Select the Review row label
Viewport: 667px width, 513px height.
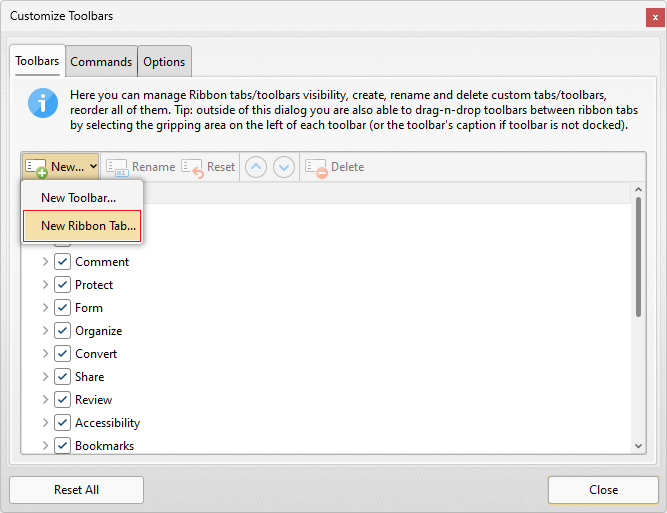pyautogui.click(x=94, y=399)
